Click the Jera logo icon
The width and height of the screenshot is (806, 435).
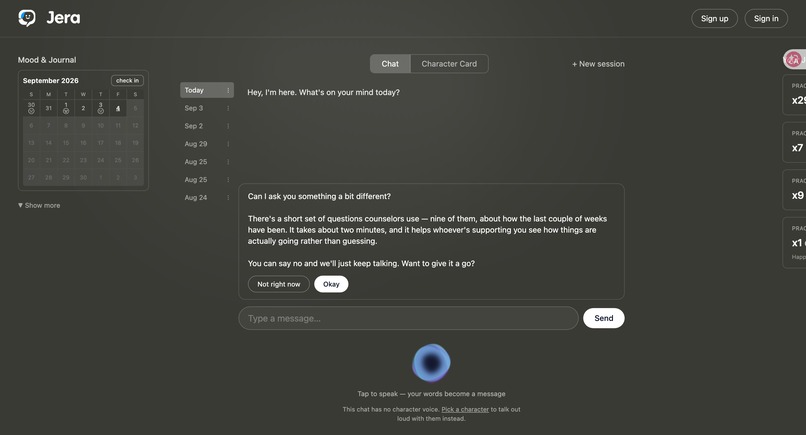tap(27, 18)
